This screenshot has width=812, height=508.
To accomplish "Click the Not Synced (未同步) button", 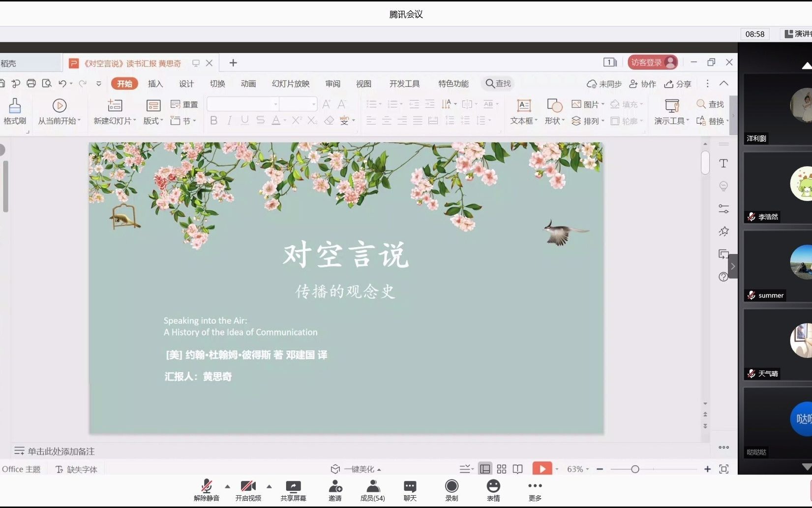I will click(604, 84).
